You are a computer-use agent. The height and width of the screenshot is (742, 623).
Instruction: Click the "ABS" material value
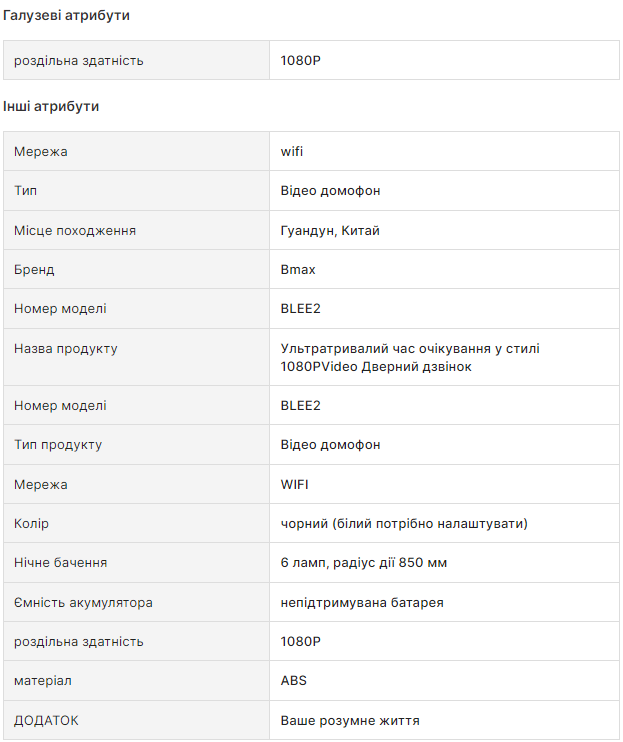(294, 681)
